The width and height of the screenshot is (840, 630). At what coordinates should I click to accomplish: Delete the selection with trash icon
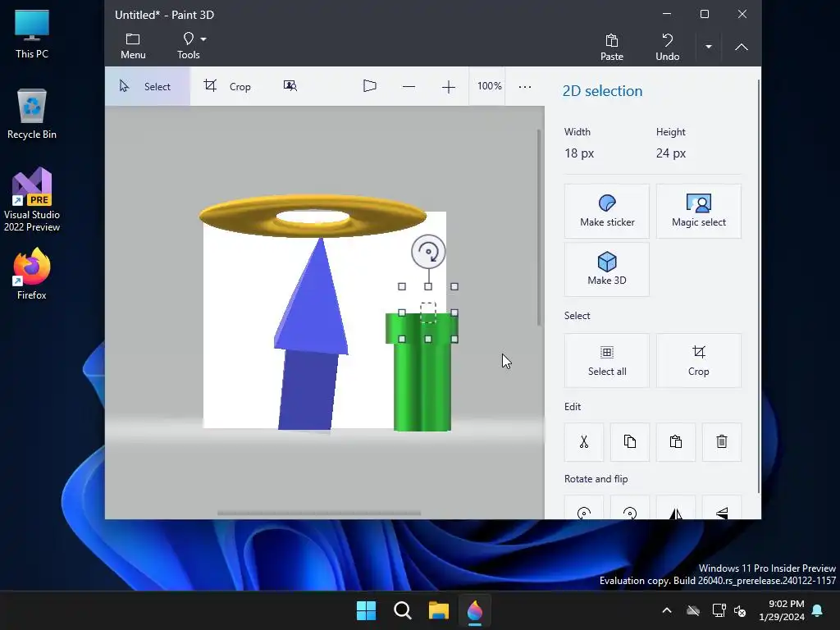coord(722,442)
